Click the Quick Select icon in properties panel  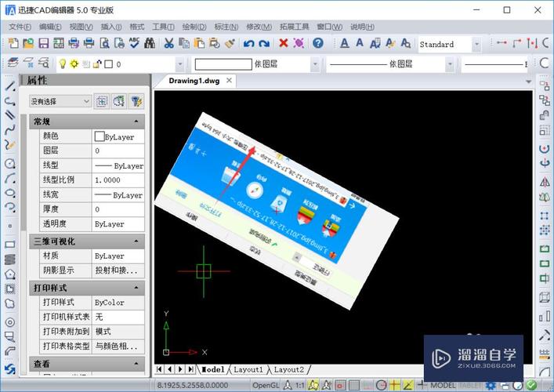pyautogui.click(x=137, y=101)
